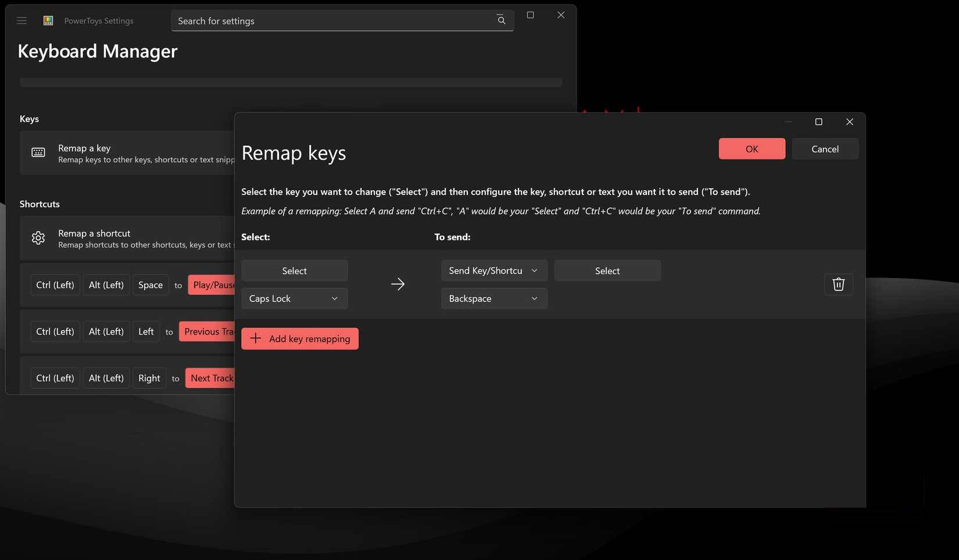Click the plus icon on Add key remapping

point(256,338)
